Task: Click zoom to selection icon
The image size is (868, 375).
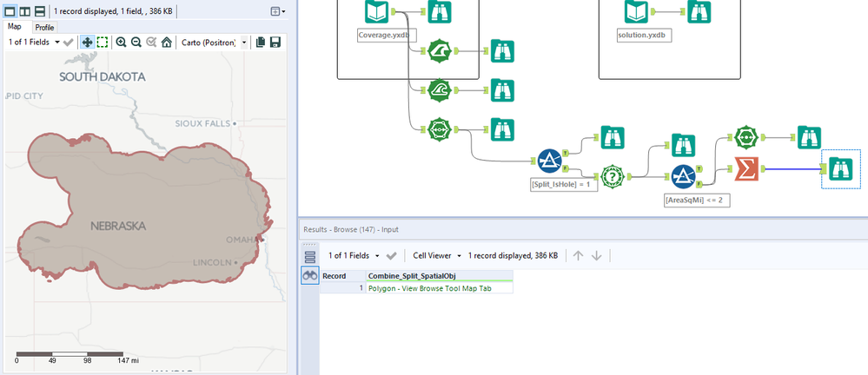Action: [x=151, y=42]
